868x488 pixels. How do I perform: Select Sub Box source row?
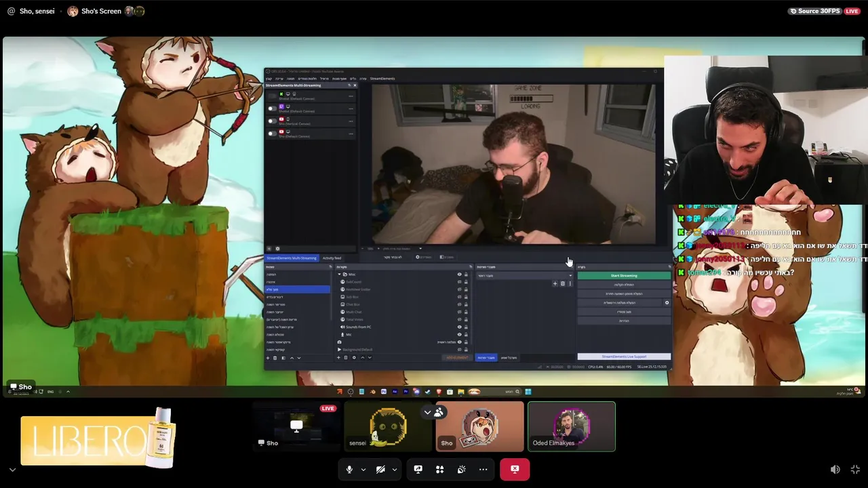401,297
